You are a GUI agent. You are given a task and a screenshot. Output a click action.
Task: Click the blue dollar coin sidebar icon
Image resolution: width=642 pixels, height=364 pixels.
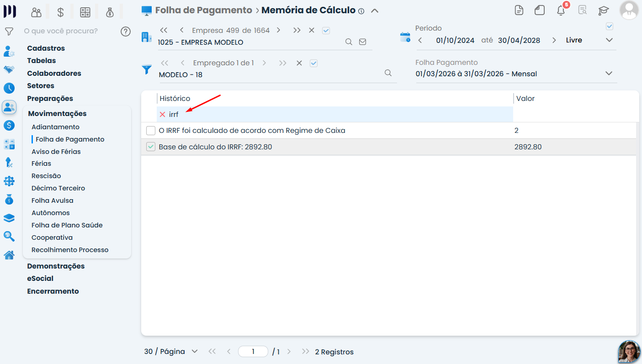pos(9,125)
